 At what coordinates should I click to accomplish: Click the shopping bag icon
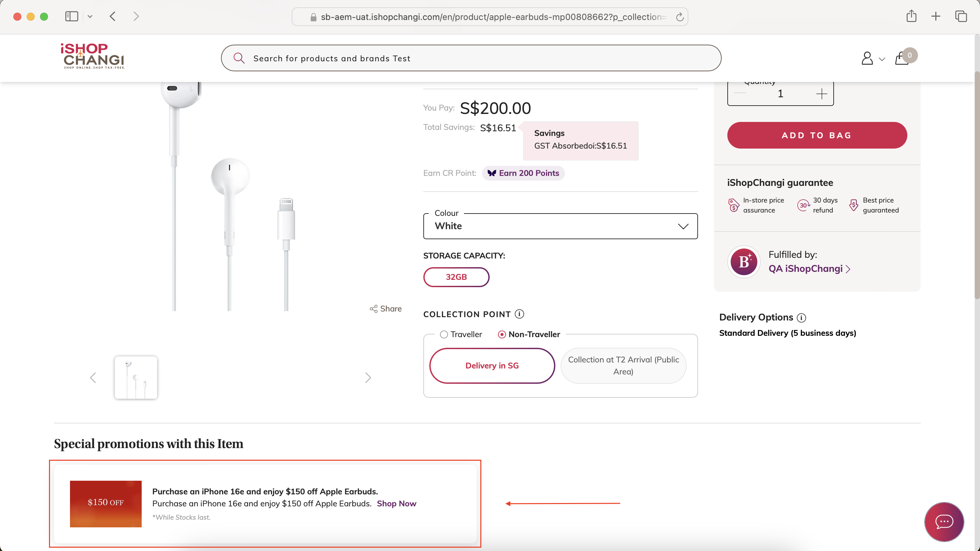(x=902, y=58)
